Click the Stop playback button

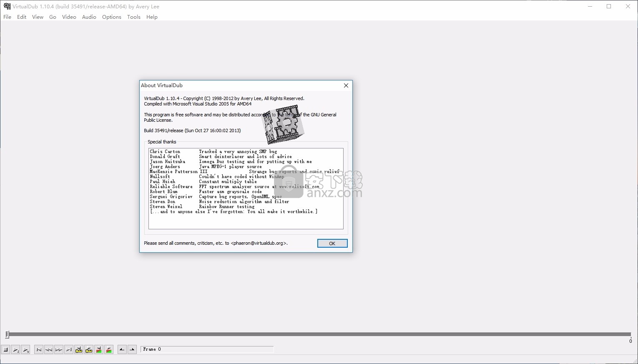[x=6, y=350]
